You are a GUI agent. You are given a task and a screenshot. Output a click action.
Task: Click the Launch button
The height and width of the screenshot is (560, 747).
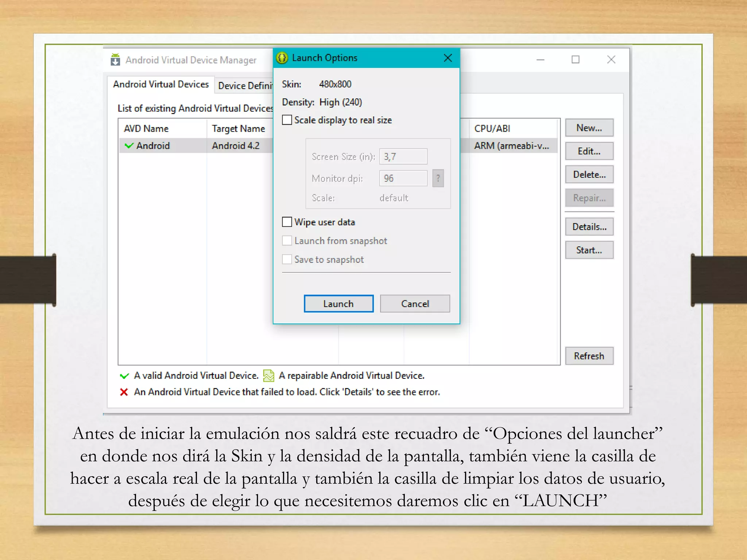click(338, 304)
